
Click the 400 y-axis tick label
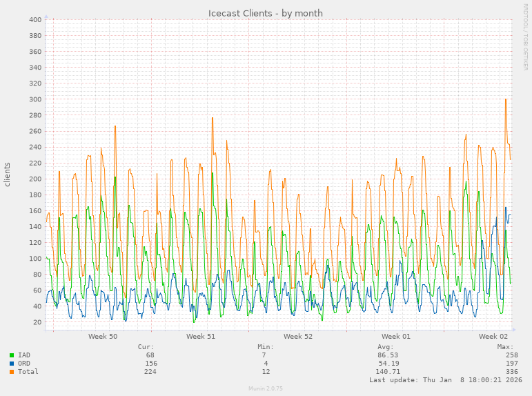click(36, 19)
